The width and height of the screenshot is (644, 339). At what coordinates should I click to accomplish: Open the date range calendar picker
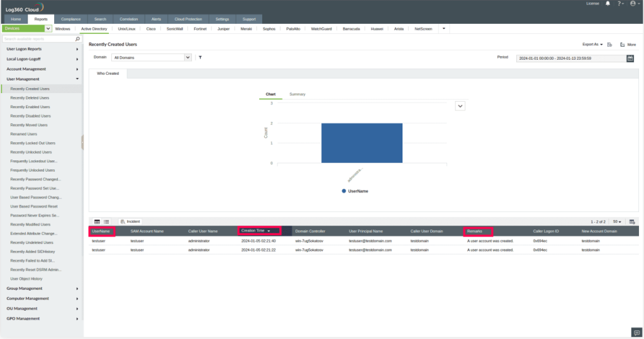(x=630, y=58)
